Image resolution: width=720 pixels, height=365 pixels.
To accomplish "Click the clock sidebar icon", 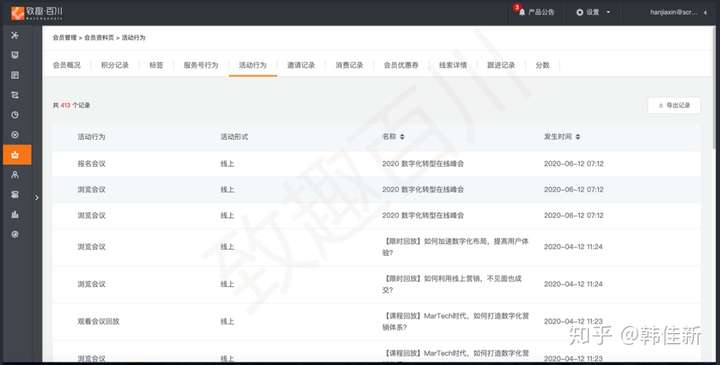I will click(x=15, y=115).
